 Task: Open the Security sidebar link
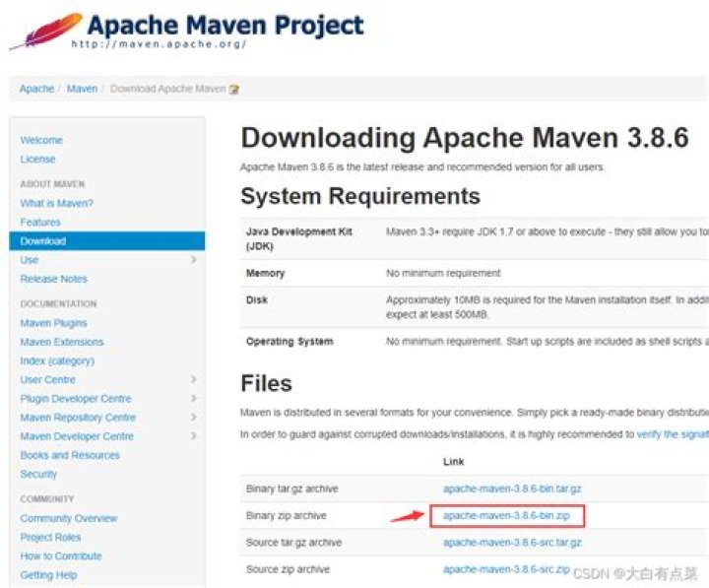pos(38,474)
